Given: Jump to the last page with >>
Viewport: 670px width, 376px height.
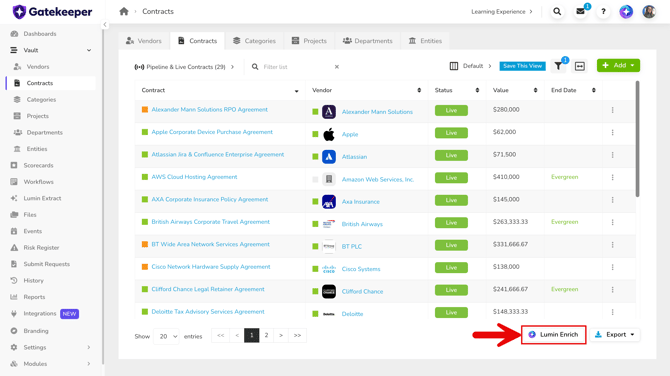Looking at the screenshot, I should pyautogui.click(x=297, y=335).
